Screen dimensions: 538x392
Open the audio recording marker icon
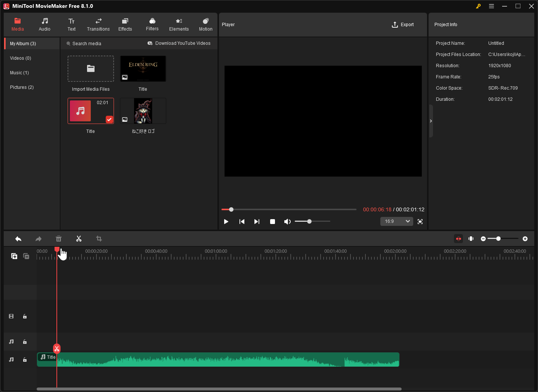(471, 239)
